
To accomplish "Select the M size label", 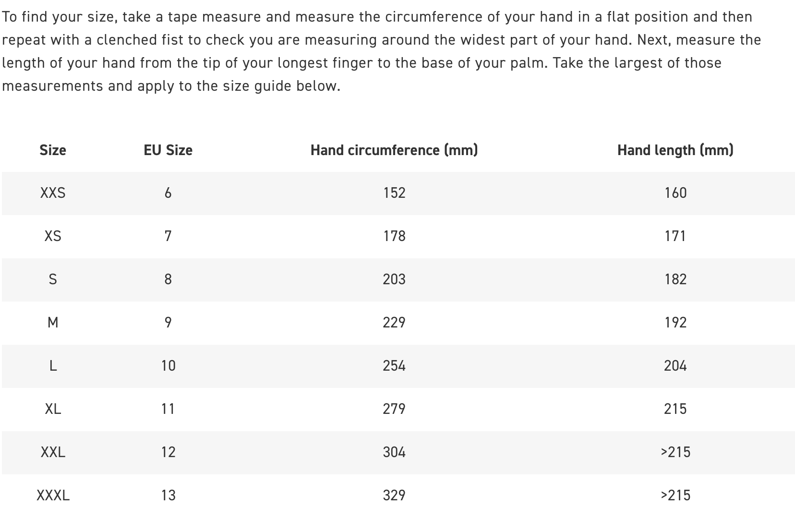I will tap(53, 323).
